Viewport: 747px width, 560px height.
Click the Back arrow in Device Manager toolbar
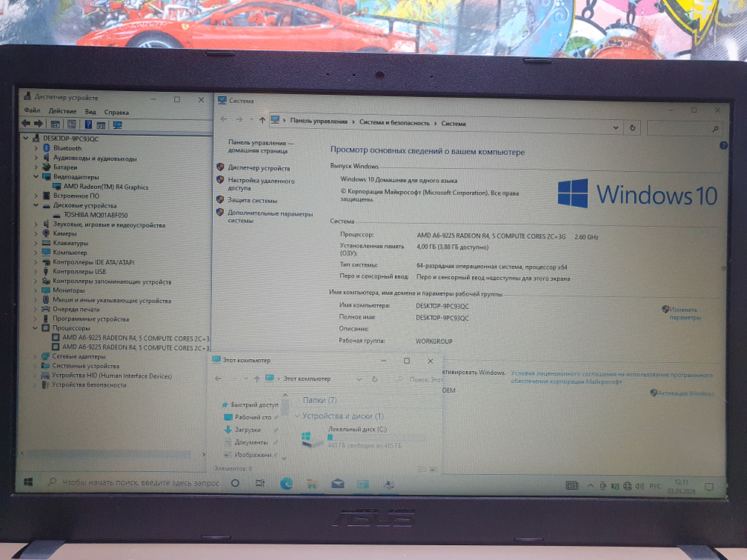[26, 124]
